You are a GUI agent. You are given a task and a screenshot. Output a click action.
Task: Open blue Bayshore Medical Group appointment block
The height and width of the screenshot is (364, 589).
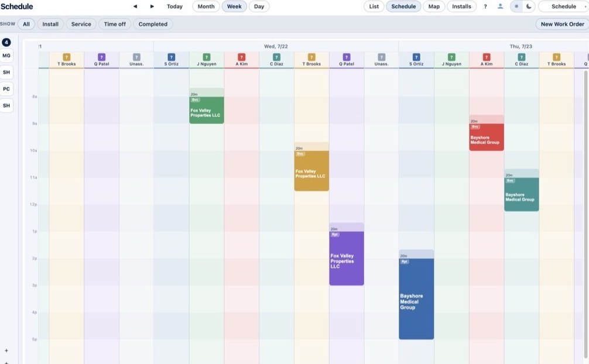(416, 294)
